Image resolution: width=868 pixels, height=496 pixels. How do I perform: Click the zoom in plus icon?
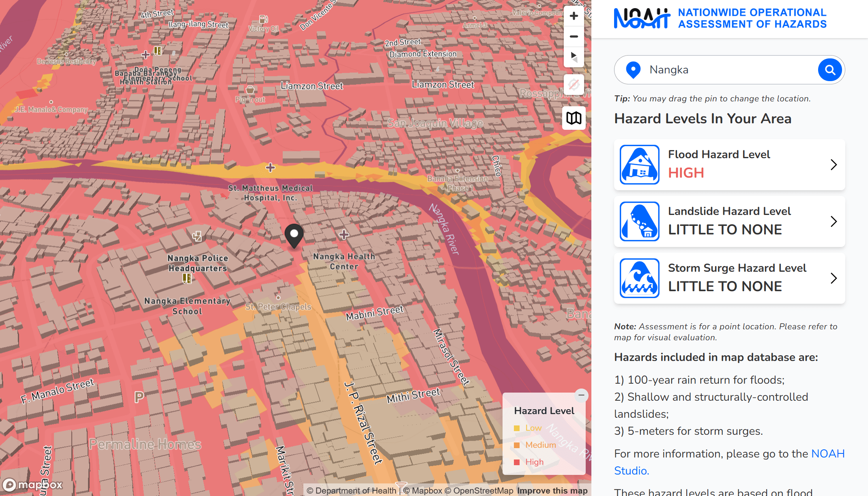[574, 15]
